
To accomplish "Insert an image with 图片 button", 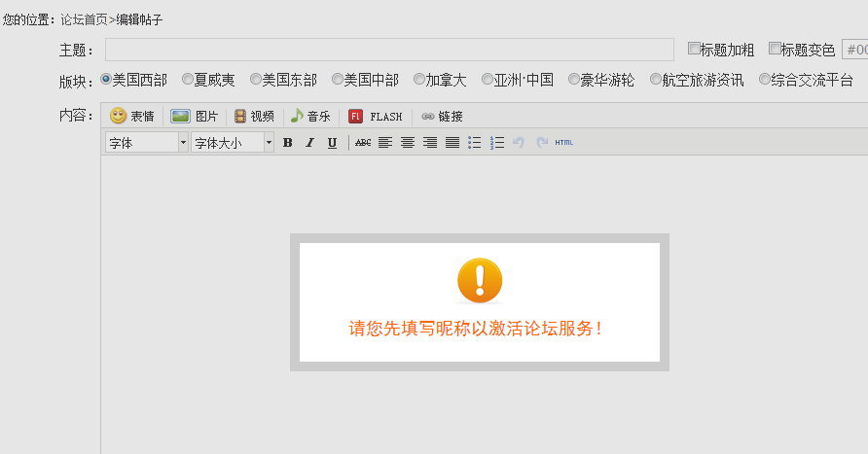I will click(195, 116).
